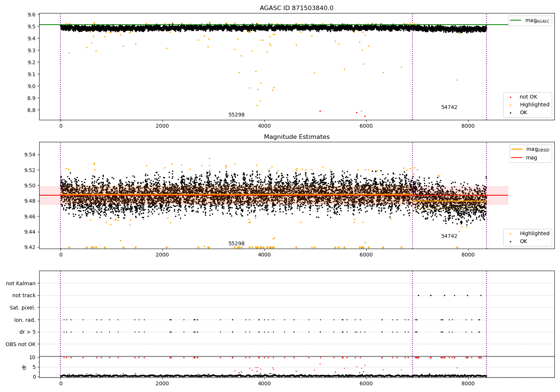Click the '9.6' tick label on top panel
Image resolution: width=560 pixels, height=392 pixels.
pos(32,15)
